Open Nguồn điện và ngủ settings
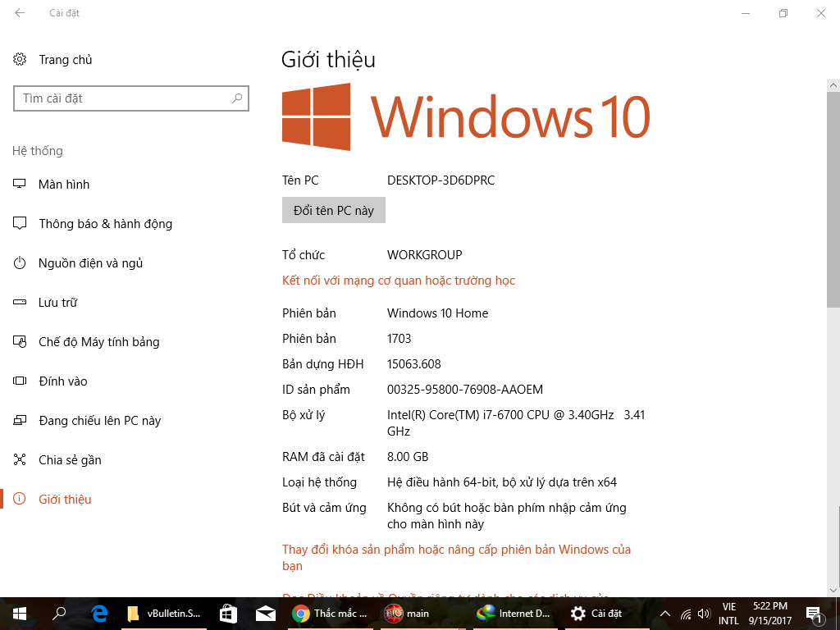The width and height of the screenshot is (840, 630). (90, 263)
